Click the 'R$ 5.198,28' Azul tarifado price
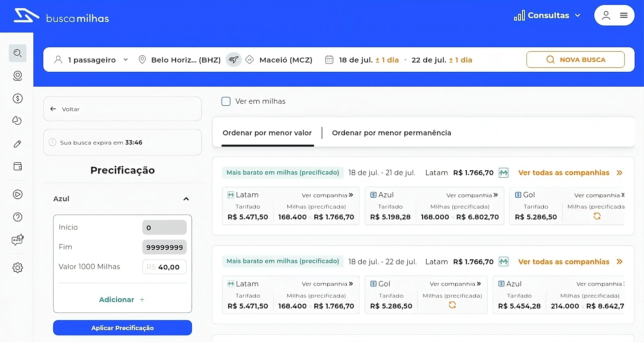This screenshot has height=342, width=644. click(x=390, y=217)
